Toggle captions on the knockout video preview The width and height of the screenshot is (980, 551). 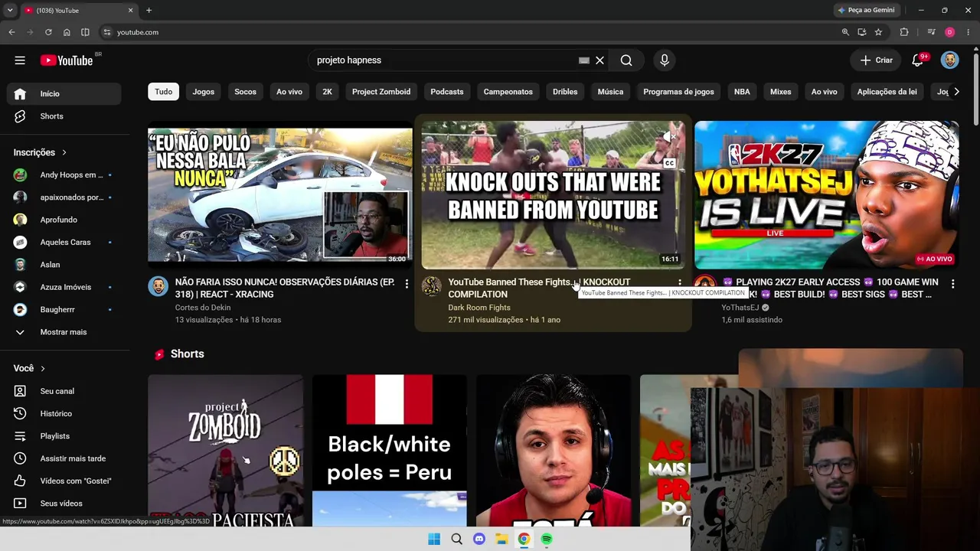pyautogui.click(x=669, y=163)
